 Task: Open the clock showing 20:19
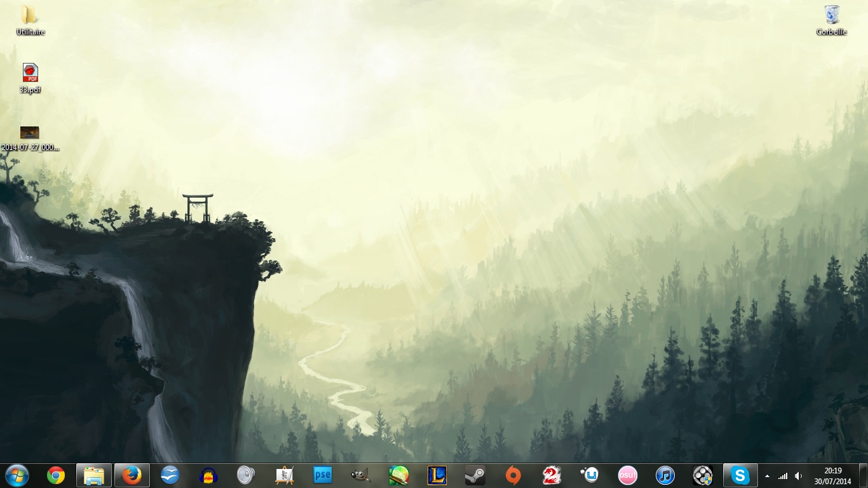pyautogui.click(x=833, y=471)
